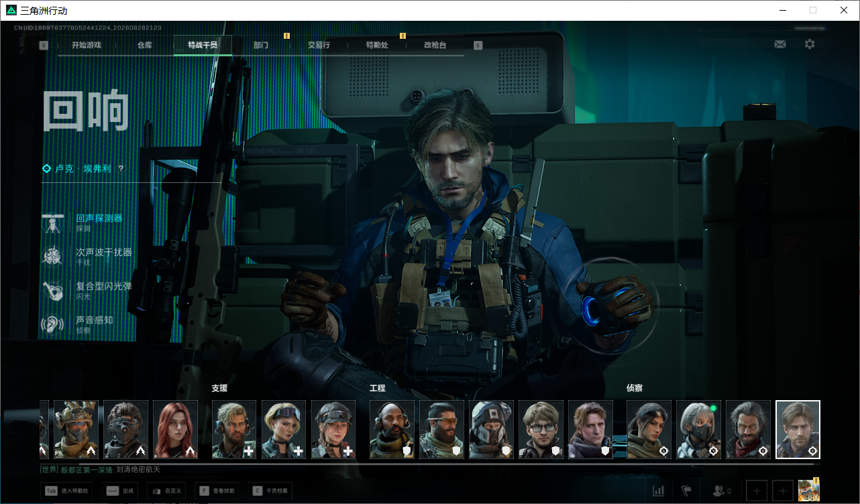Select the 次声波干扰器 skill
Image resolution: width=860 pixels, height=504 pixels.
tap(87, 257)
